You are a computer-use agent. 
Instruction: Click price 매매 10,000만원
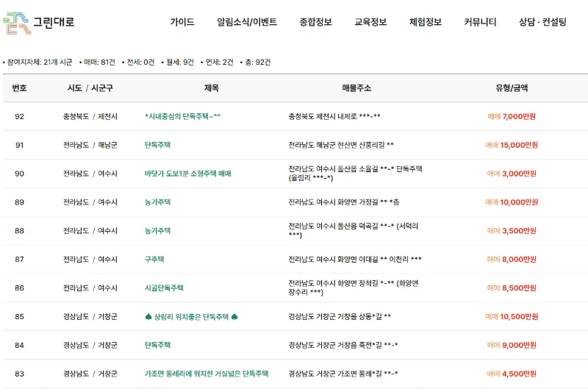[x=512, y=202]
